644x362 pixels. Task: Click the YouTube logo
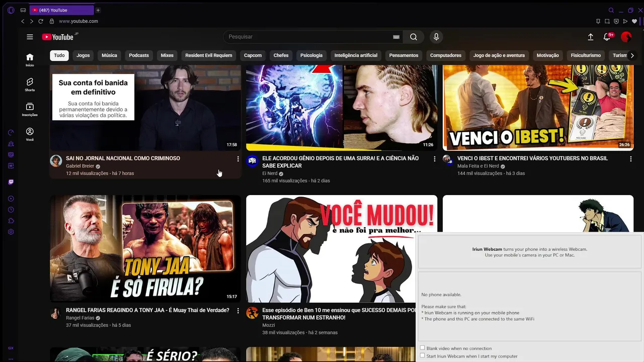coord(58,37)
